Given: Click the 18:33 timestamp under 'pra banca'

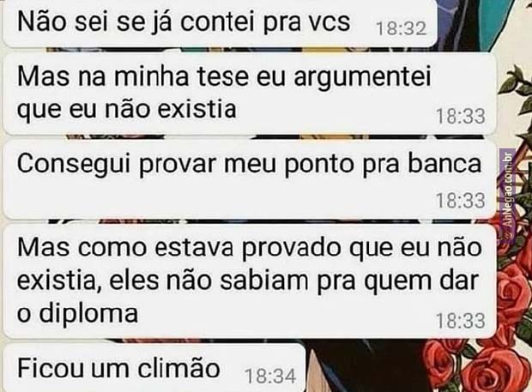Looking at the screenshot, I should (x=461, y=201).
